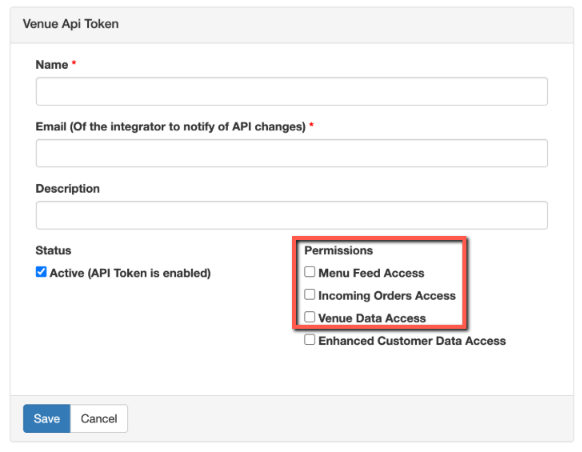Click the 'Incoming Orders Access' label text
Viewport: 582px width, 452px height.
pos(387,296)
